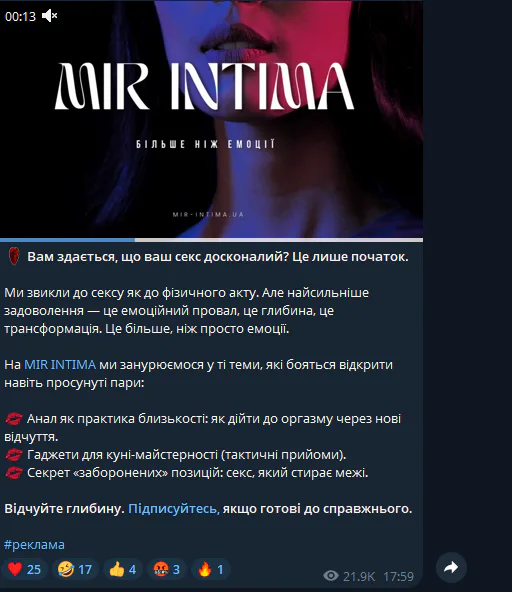512x592 pixels.
Task: Open the #реклама hashtag
Action: pyautogui.click(x=34, y=545)
